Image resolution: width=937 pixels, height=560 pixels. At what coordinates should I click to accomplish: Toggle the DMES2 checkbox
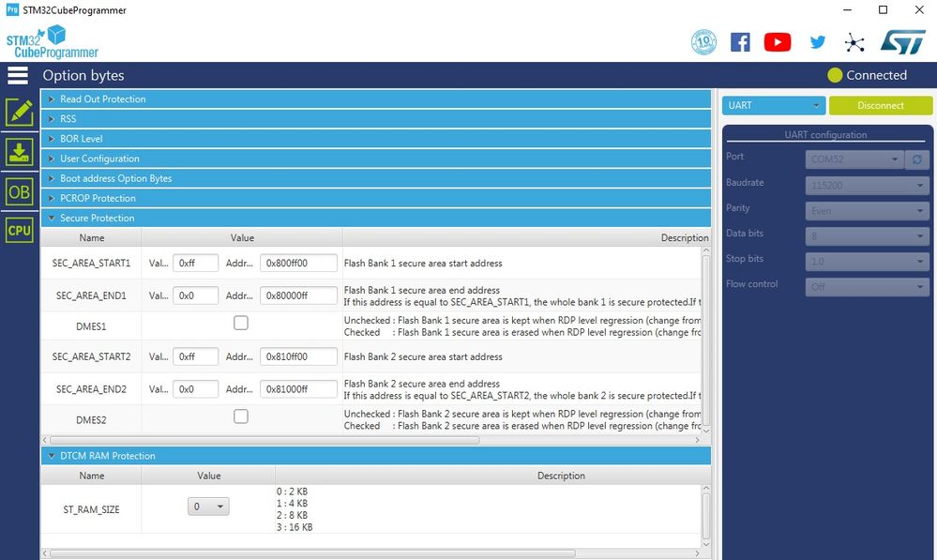click(241, 416)
